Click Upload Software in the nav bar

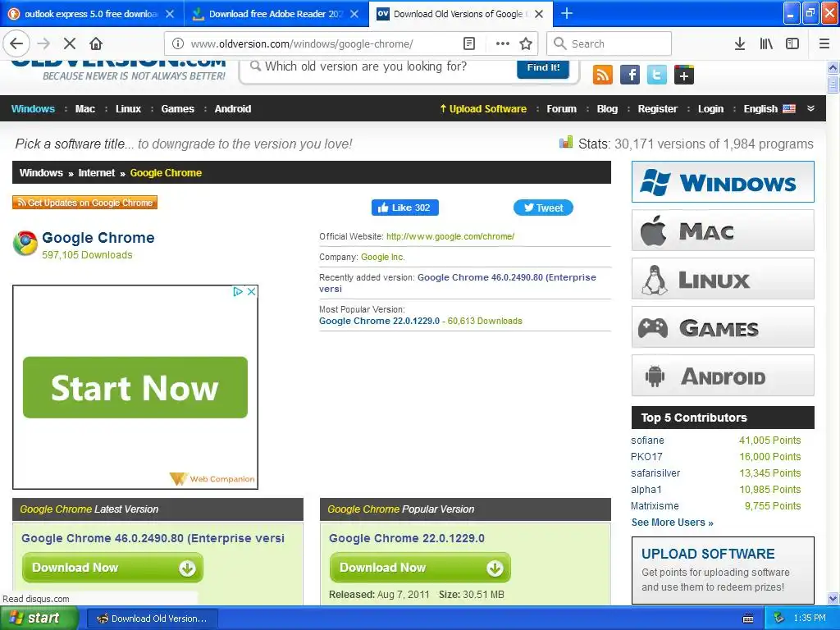(483, 109)
